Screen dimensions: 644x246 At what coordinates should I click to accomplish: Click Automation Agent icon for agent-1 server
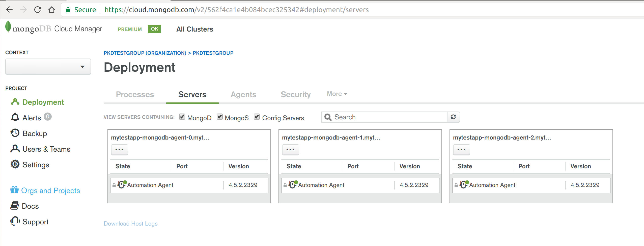(293, 185)
